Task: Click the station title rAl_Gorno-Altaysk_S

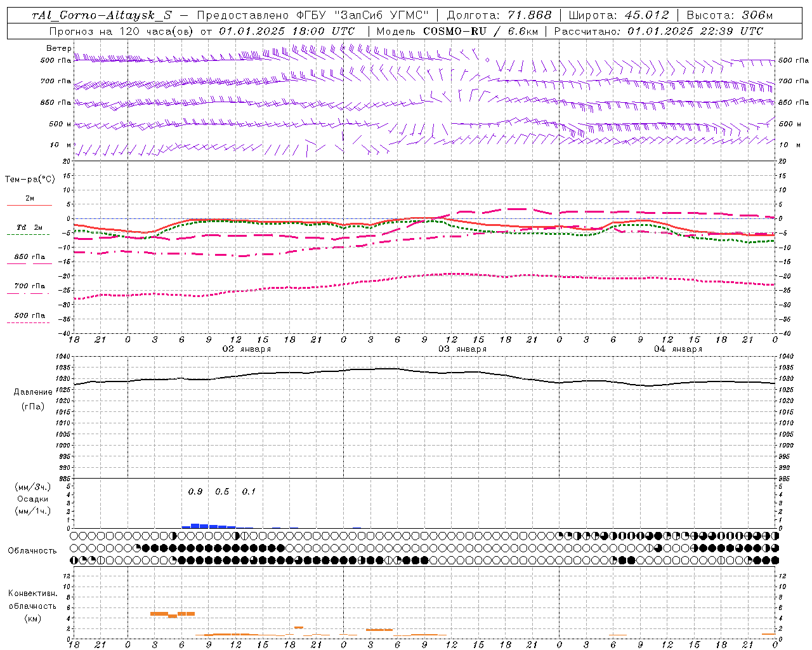Action: point(101,15)
